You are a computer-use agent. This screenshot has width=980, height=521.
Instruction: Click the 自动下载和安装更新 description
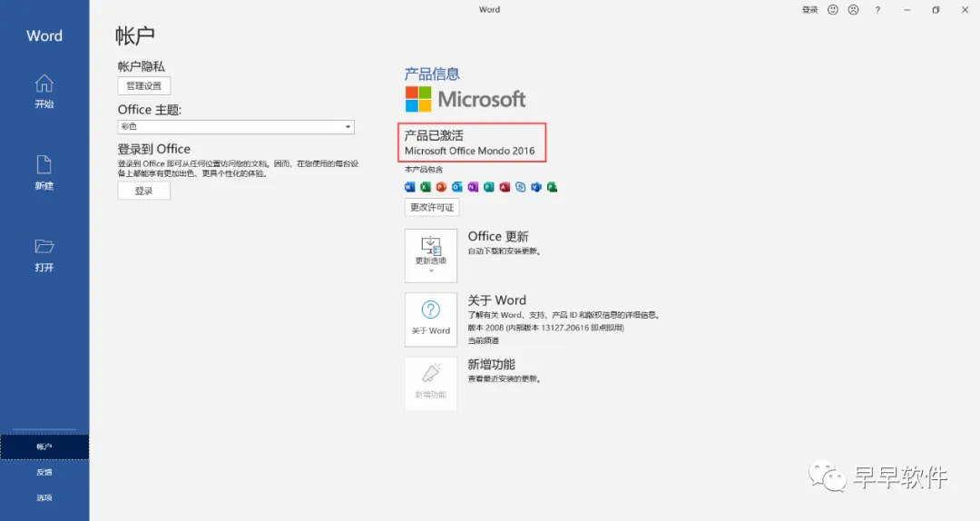[x=504, y=251]
